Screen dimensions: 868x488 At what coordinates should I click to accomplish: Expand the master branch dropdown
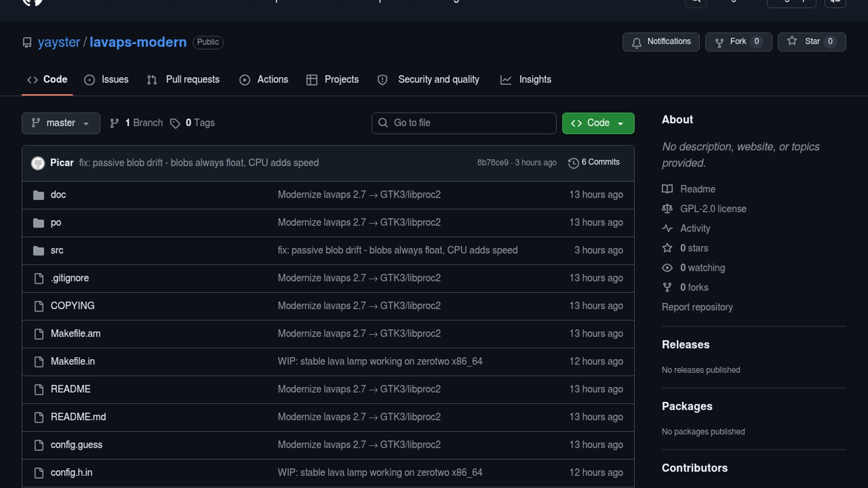(61, 123)
